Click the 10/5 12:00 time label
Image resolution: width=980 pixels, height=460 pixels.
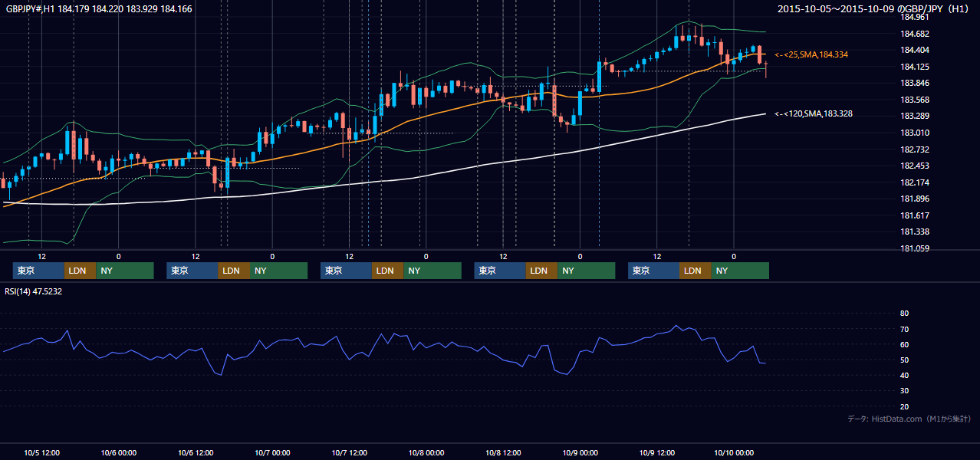click(x=42, y=452)
